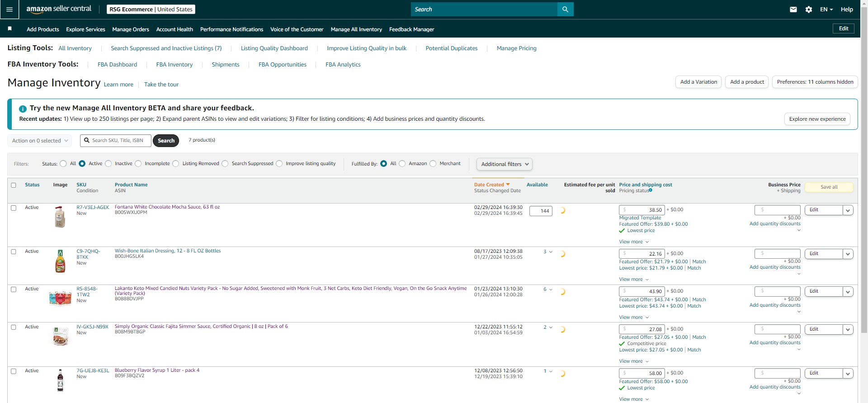Open Lakanto Candied Nuts product image
Screen dimensions: 868x403
60,299
